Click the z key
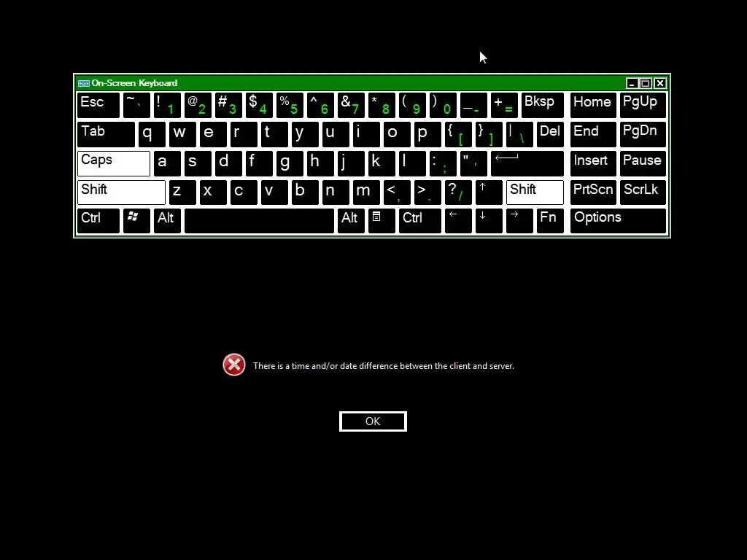The height and width of the screenshot is (560, 747). (182, 192)
